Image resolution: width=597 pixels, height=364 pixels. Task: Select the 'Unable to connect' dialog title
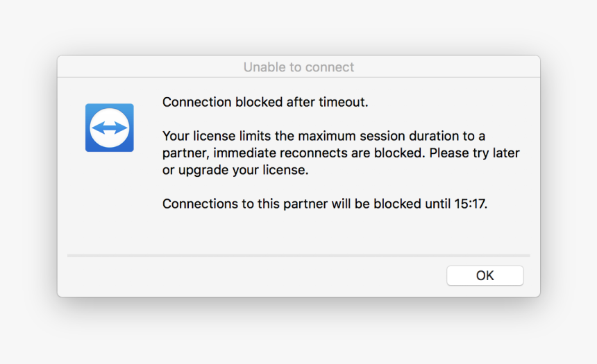tap(298, 67)
